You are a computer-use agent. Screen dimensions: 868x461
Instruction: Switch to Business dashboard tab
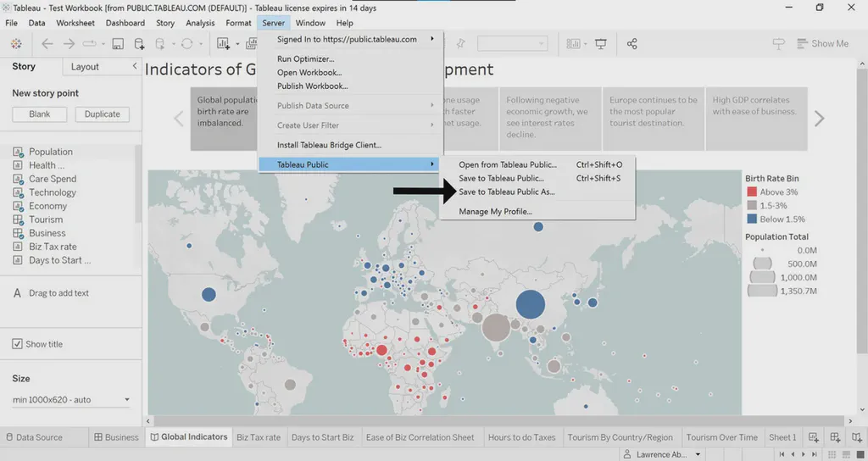pyautogui.click(x=116, y=437)
